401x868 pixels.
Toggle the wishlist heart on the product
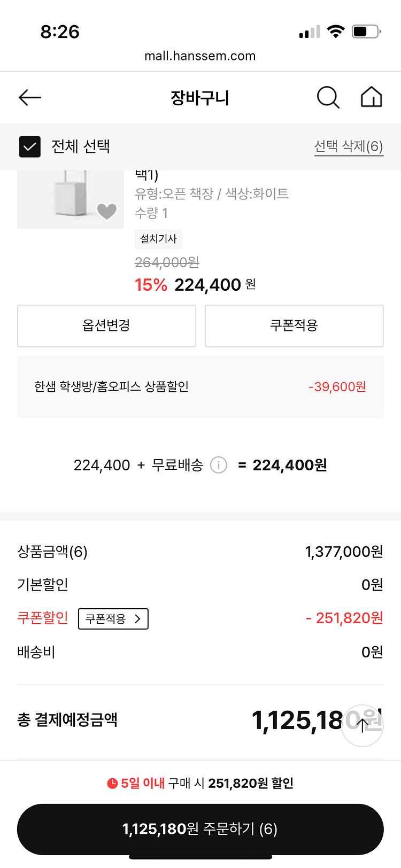(x=106, y=211)
